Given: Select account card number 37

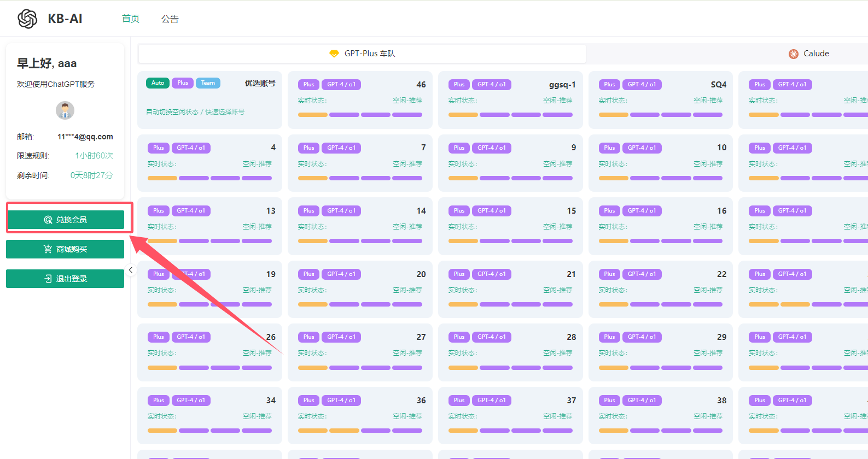Looking at the screenshot, I should click(x=510, y=415).
